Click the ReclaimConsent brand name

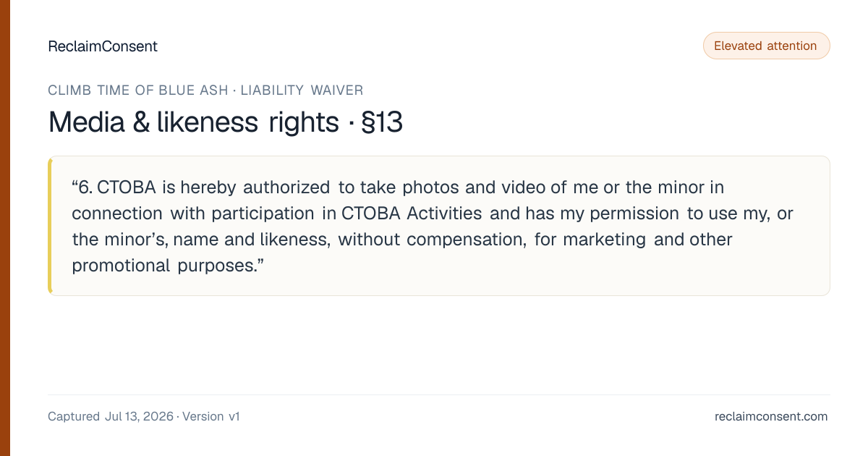[103, 46]
